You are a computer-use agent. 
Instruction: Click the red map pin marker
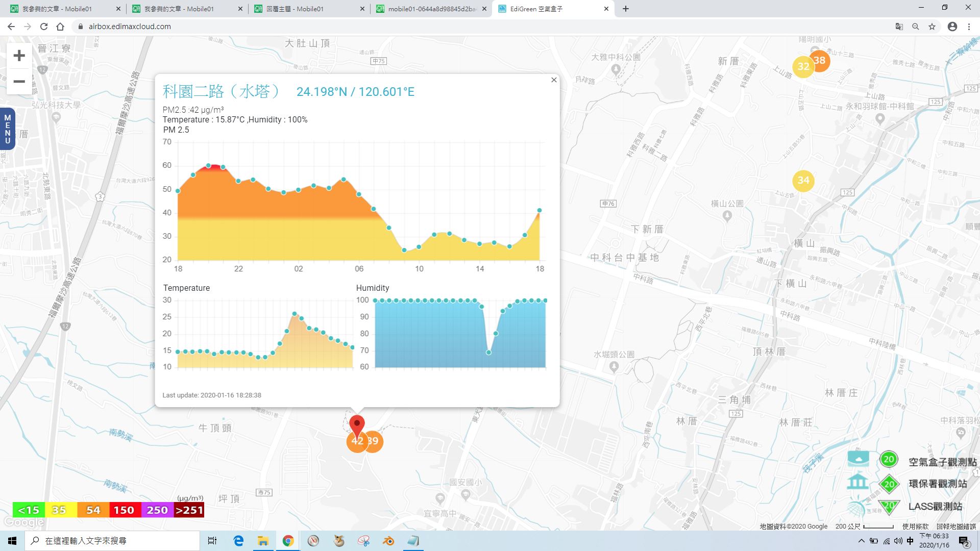(x=357, y=425)
